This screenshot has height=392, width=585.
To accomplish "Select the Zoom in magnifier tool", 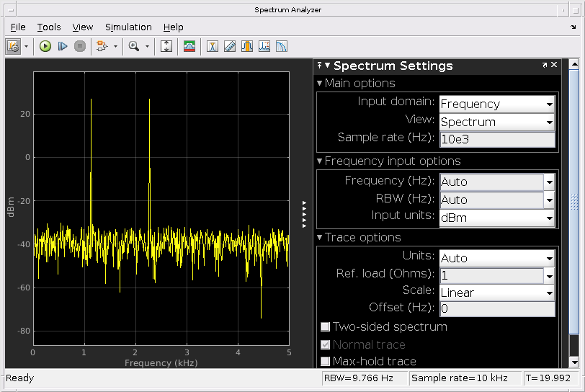I will click(133, 46).
